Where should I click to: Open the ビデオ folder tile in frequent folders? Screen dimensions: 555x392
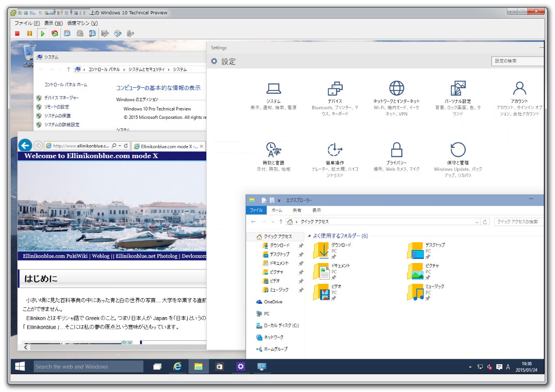point(328,292)
